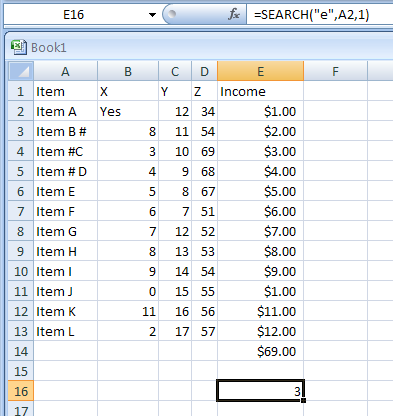Click the formula bar with SEARCH formula
This screenshot has width=393, height=416.
pos(319,15)
